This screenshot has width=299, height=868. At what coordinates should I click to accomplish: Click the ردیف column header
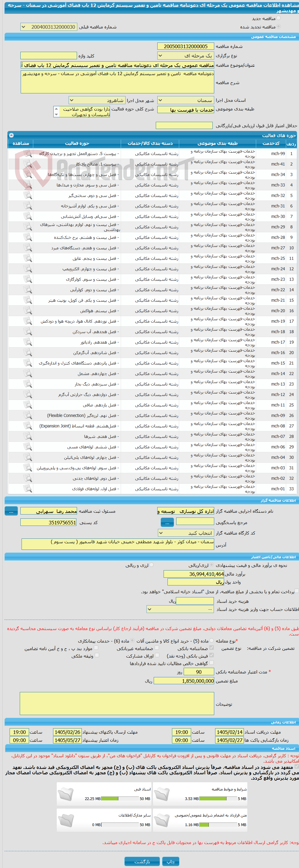[x=291, y=144]
